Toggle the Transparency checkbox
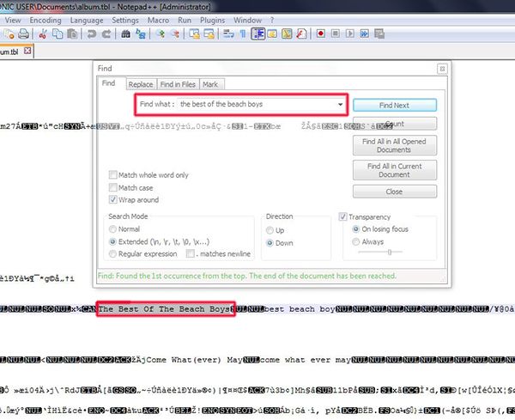Viewport: 515px width, 420px height. 342,216
